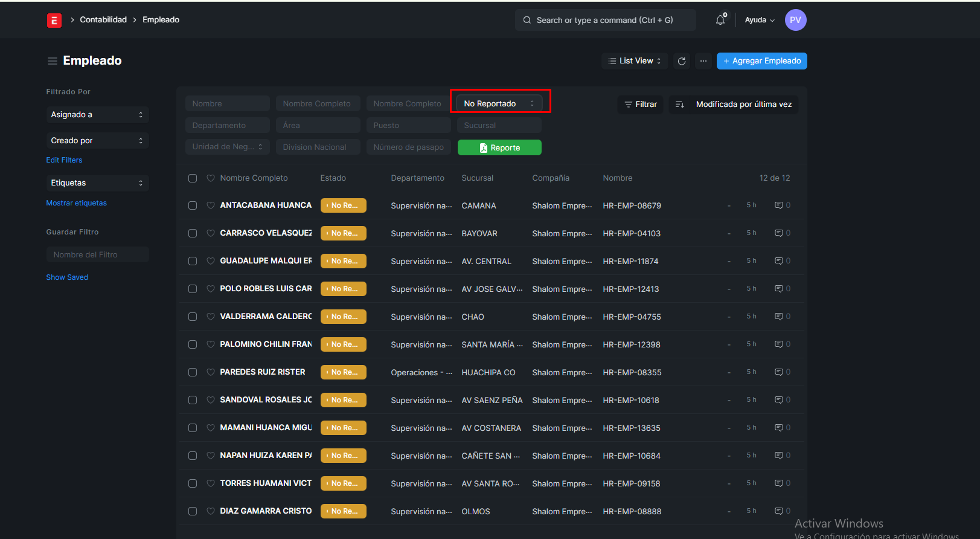The height and width of the screenshot is (539, 980).
Task: Open the three-dots more options menu
Action: 703,61
